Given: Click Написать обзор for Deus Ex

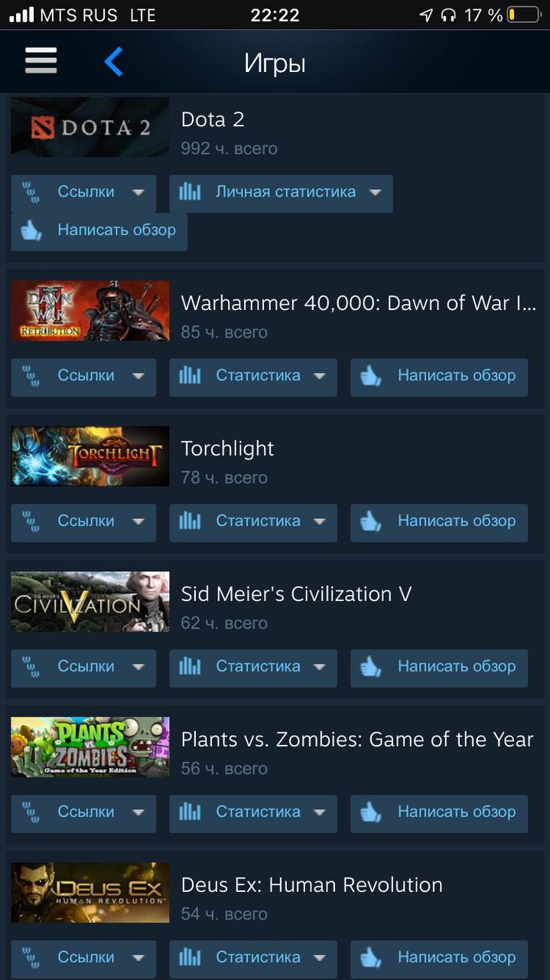Looking at the screenshot, I should click(x=439, y=959).
